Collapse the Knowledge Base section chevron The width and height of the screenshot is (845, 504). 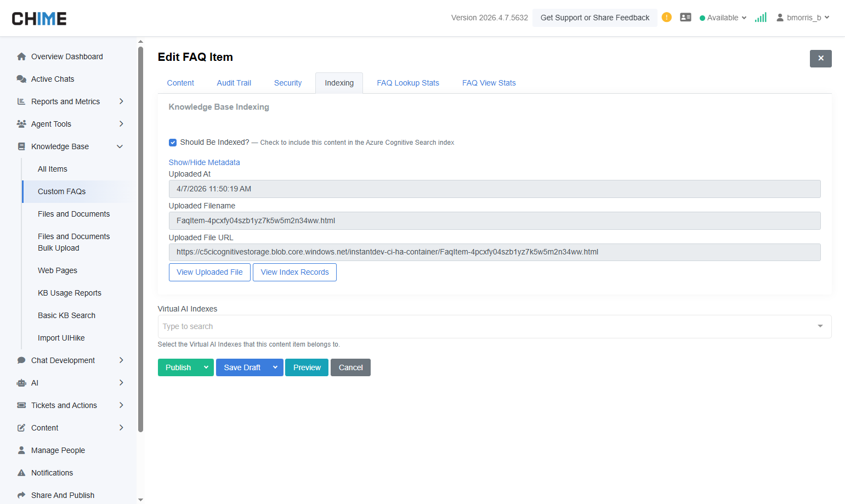point(120,146)
